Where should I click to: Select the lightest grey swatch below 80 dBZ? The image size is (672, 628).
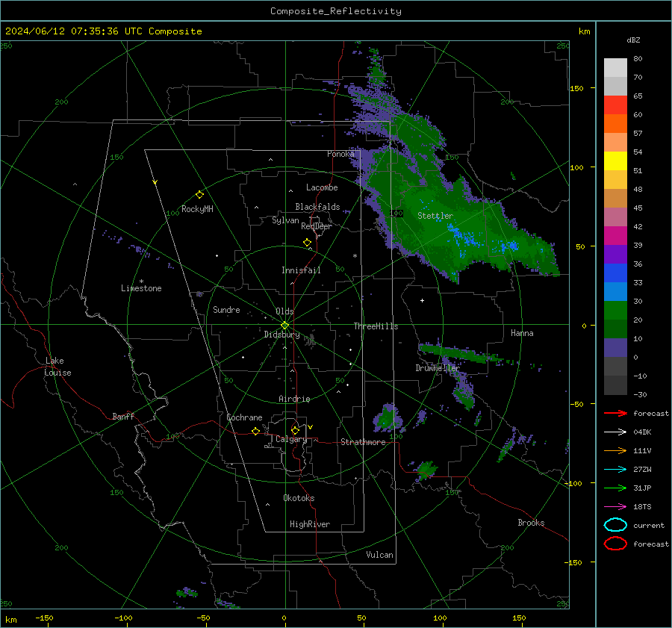[615, 68]
